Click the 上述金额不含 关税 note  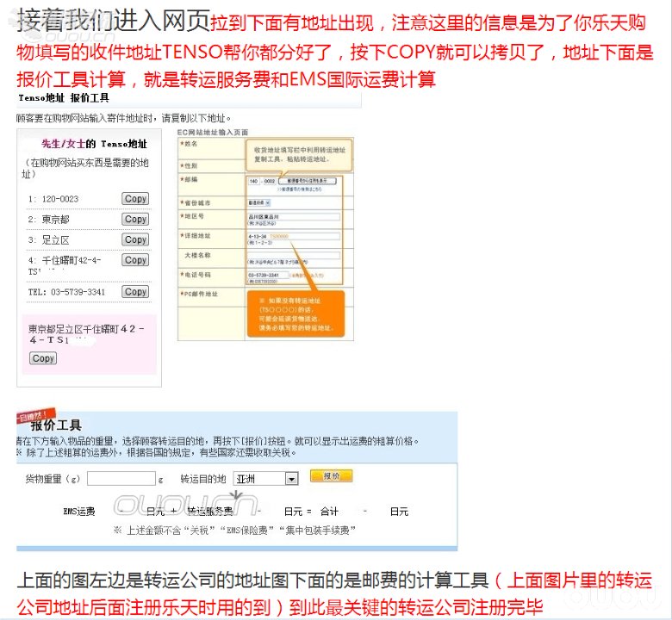pos(235,530)
